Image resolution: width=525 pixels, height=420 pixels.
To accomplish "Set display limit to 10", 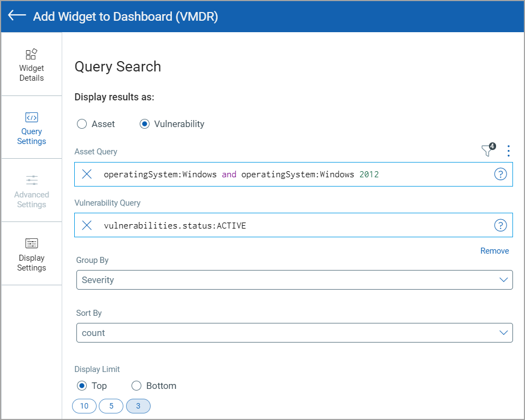I will tap(84, 406).
